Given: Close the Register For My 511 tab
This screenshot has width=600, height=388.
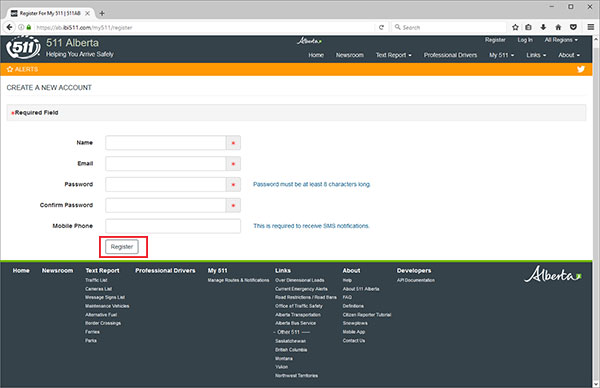Looking at the screenshot, I should (x=87, y=13).
